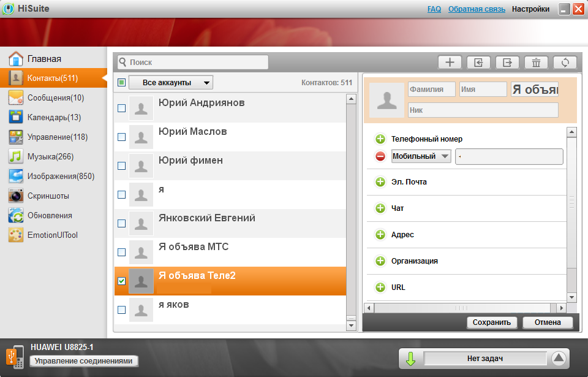Click the import contacts toolbar icon
588x377 pixels.
478,63
